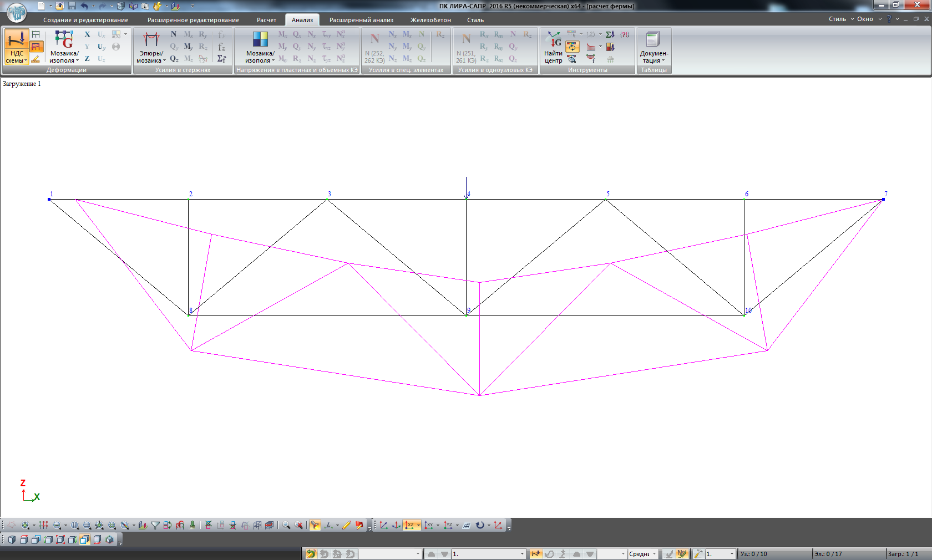Click the deflection f curve icon in Инструменты
This screenshot has width=932, height=560.
591,59
